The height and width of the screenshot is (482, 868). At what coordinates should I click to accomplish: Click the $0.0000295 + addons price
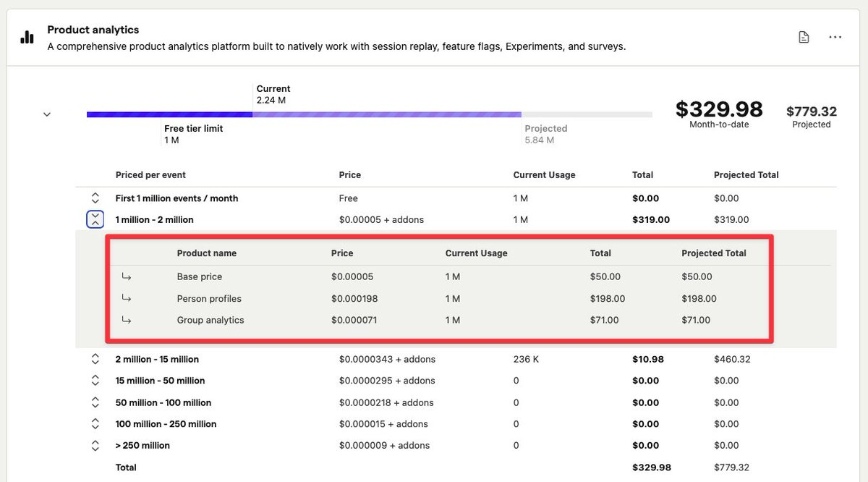387,381
